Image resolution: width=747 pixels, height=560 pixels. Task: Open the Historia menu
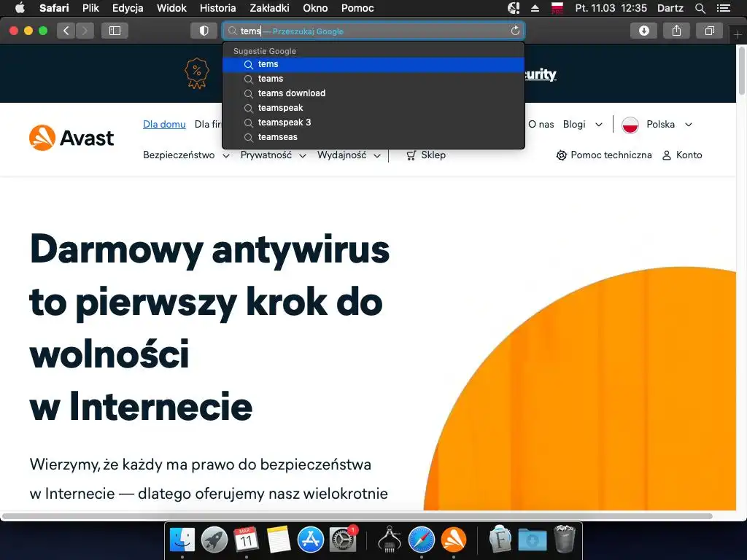click(x=217, y=7)
